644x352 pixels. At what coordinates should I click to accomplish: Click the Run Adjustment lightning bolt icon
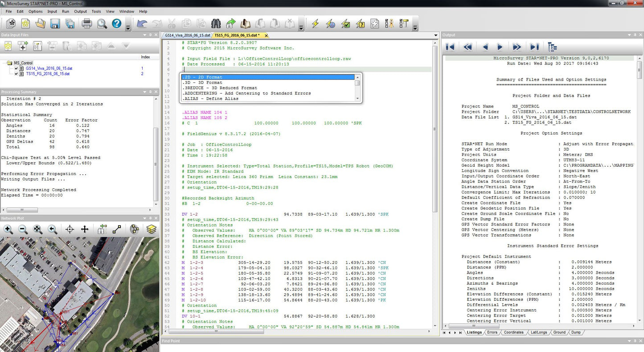tap(315, 24)
